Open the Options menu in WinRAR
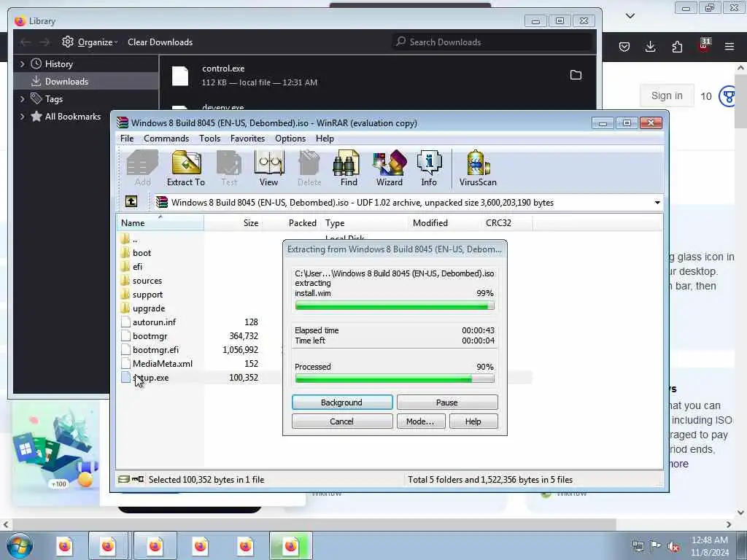 click(290, 139)
